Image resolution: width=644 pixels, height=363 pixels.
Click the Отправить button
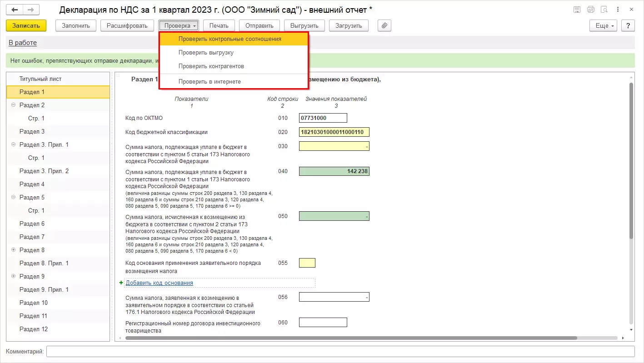(x=260, y=26)
